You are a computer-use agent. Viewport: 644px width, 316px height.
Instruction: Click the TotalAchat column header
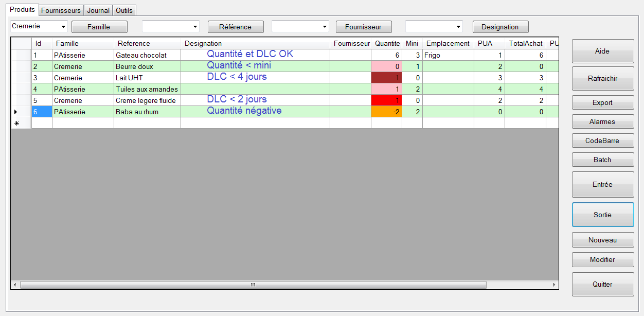[525, 43]
